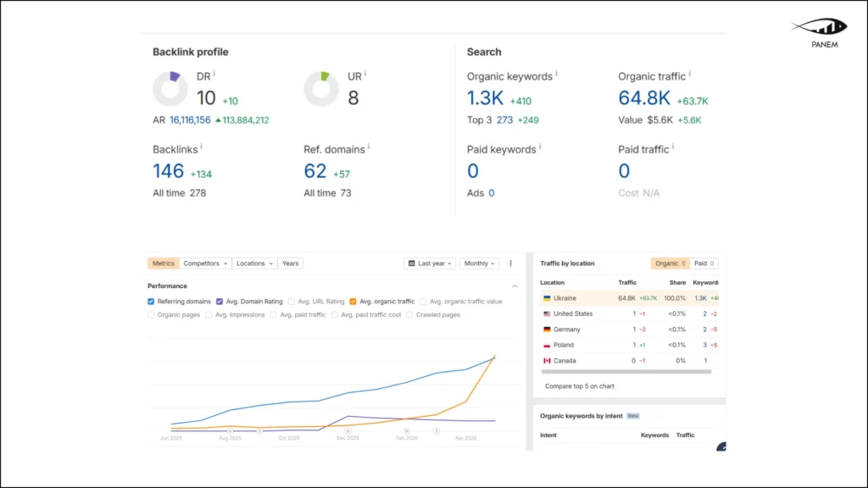Click the Ads 0 value link
This screenshot has width=868, height=488.
pyautogui.click(x=491, y=193)
